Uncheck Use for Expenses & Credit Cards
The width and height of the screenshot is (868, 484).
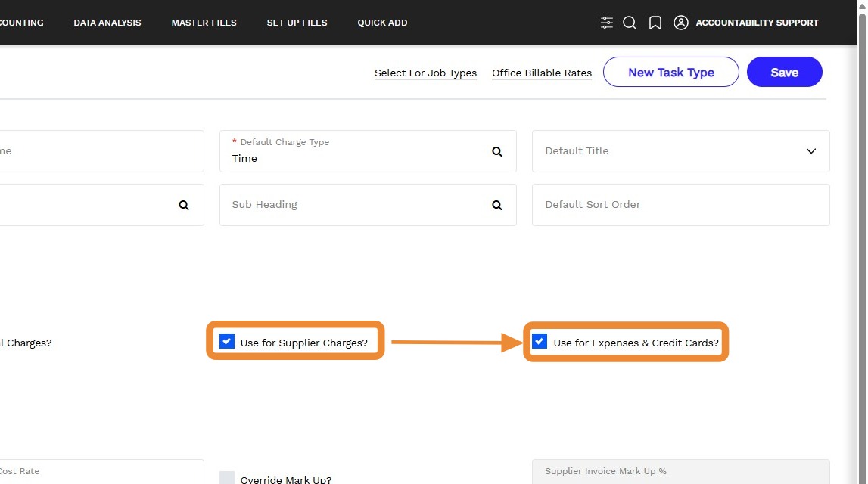coord(540,341)
